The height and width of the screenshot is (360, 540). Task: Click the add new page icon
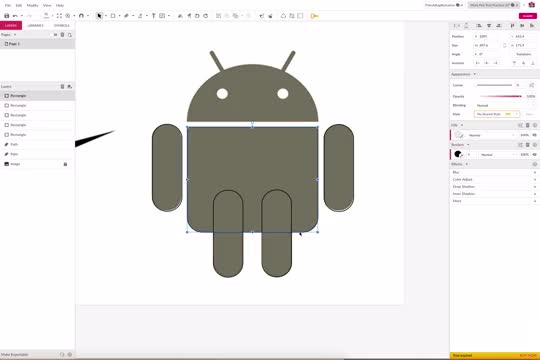pyautogui.click(x=70, y=35)
